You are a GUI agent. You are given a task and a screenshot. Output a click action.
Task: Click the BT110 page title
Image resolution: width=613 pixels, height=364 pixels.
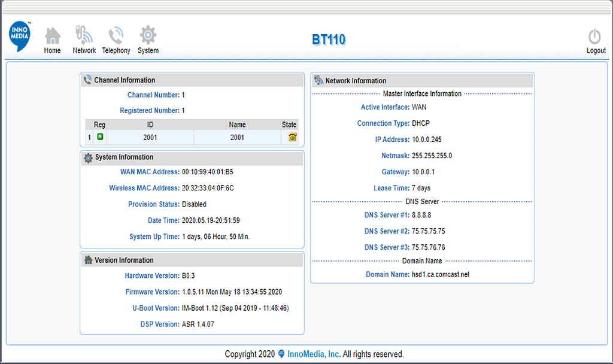(x=329, y=40)
